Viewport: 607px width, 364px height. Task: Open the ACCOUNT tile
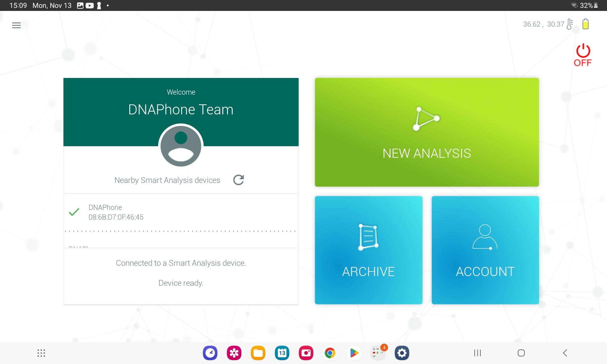pos(485,250)
